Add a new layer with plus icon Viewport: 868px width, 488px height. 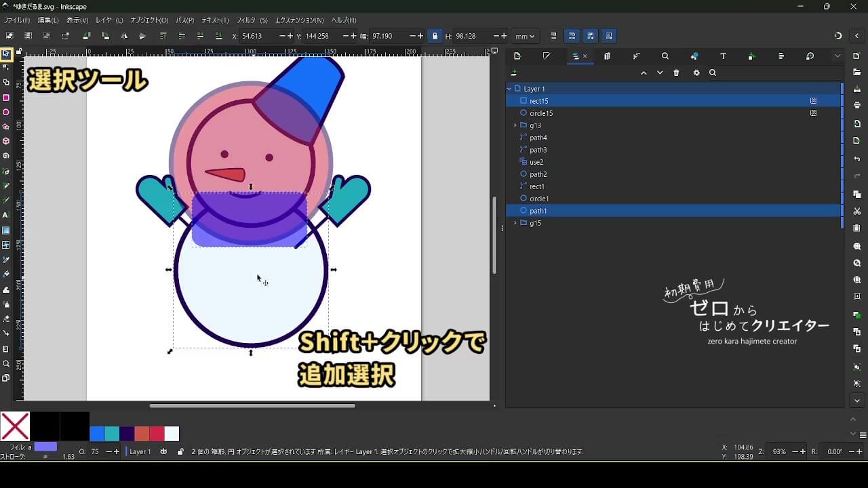click(x=514, y=73)
